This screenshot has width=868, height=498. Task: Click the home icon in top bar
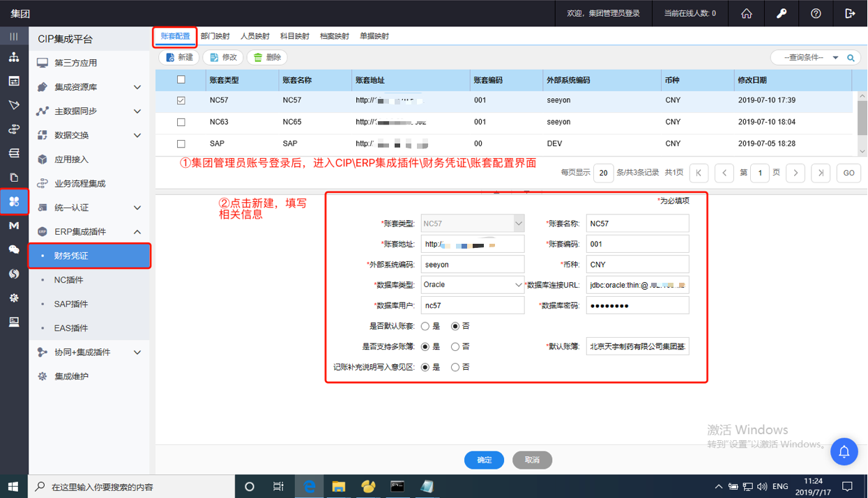click(x=747, y=13)
